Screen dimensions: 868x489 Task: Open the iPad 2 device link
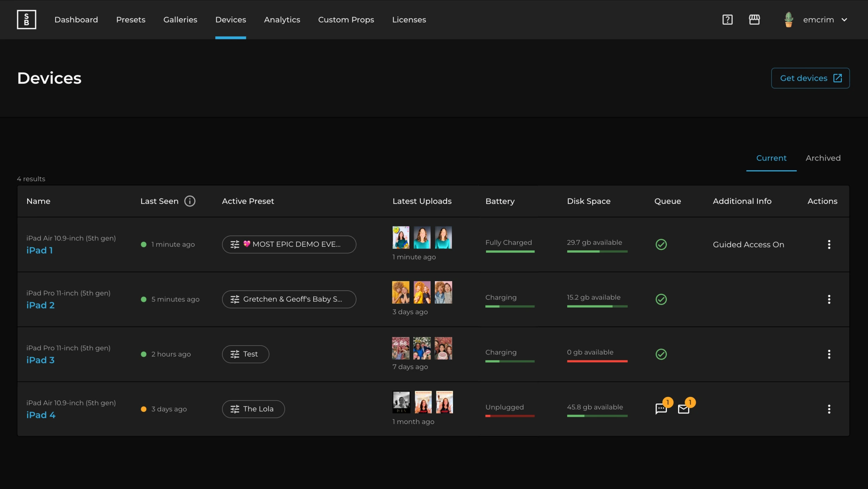tap(40, 305)
